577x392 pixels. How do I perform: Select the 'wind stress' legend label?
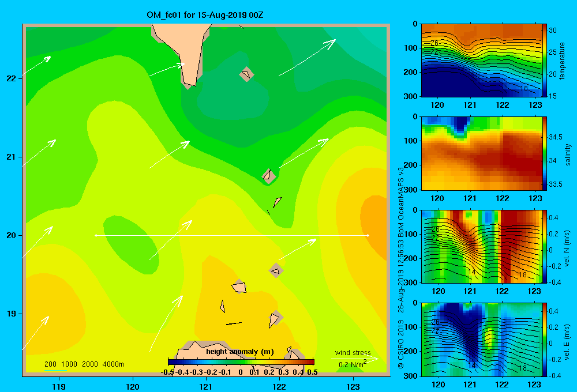click(x=353, y=352)
